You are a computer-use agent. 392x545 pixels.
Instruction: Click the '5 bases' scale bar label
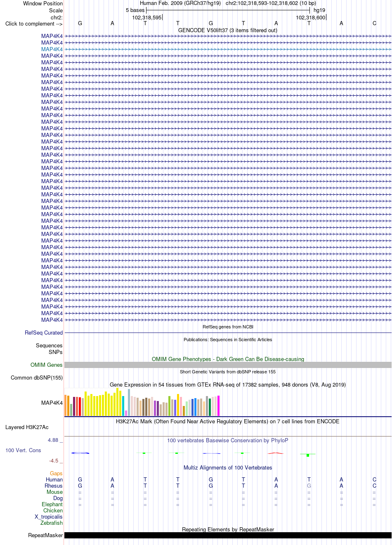(x=135, y=10)
